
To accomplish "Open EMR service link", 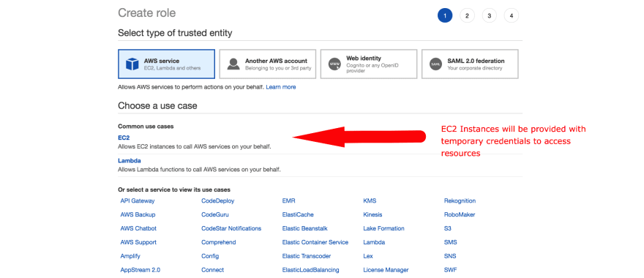I will coord(289,200).
